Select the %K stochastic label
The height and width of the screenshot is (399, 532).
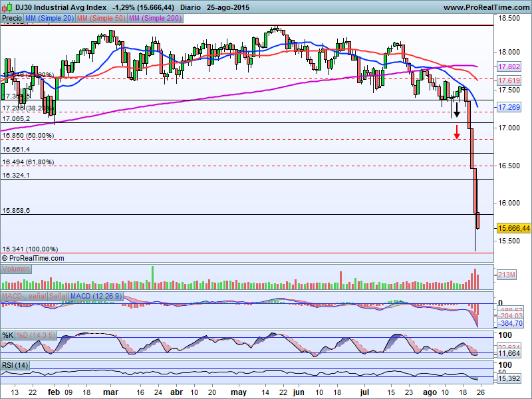[x=8, y=336]
